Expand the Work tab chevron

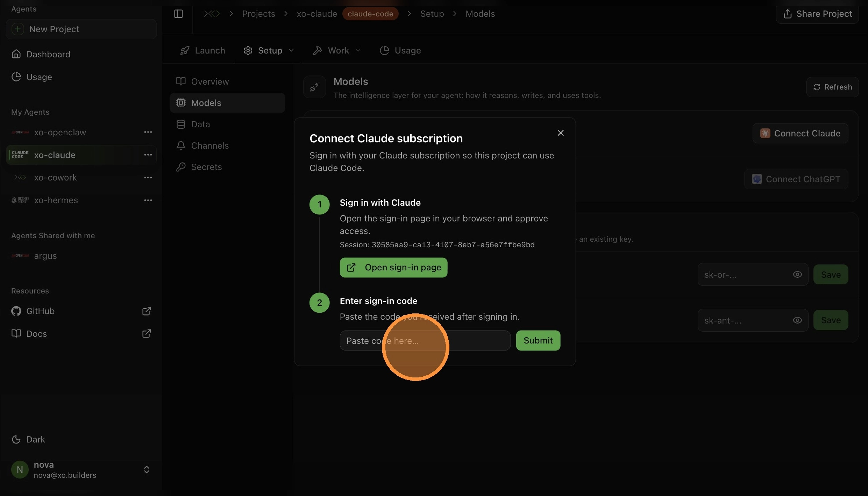click(x=358, y=50)
